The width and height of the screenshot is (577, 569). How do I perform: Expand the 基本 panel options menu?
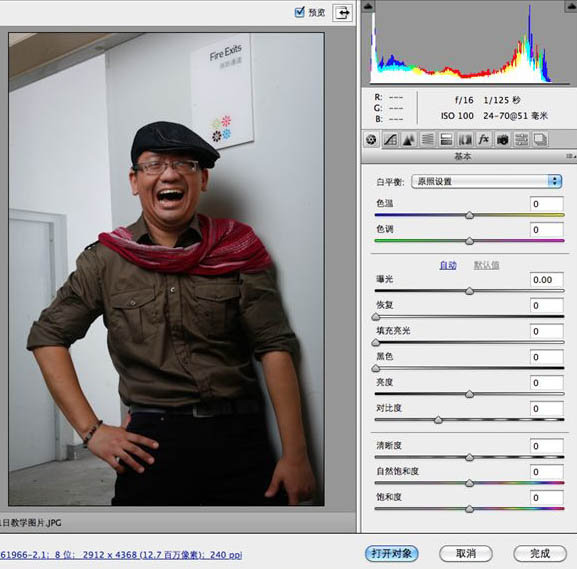click(571, 156)
